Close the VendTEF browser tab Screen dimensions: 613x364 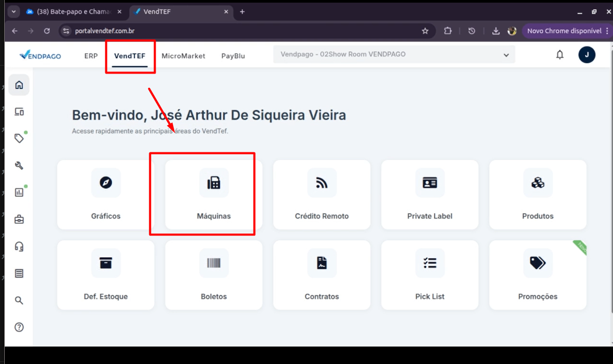point(226,12)
